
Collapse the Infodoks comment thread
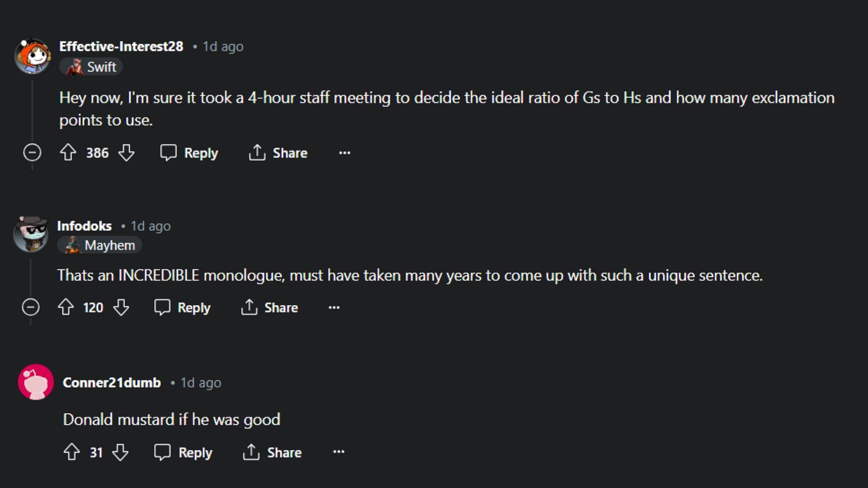(x=30, y=307)
